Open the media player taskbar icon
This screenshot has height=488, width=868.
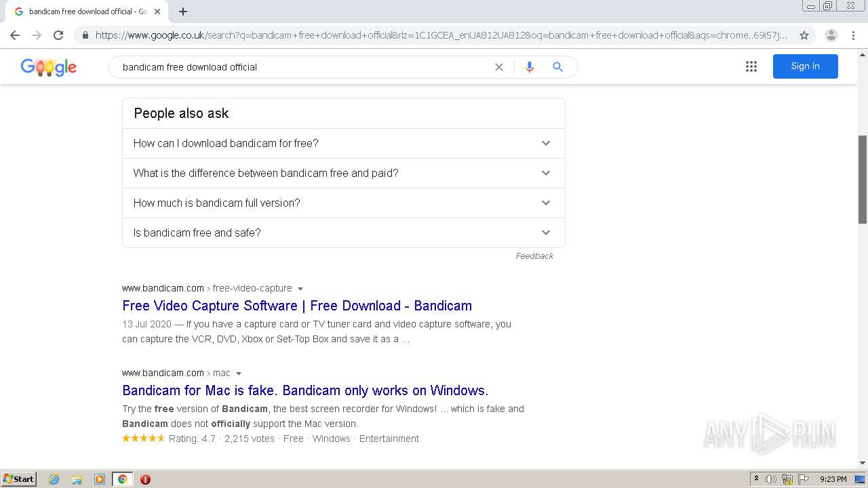(x=100, y=479)
